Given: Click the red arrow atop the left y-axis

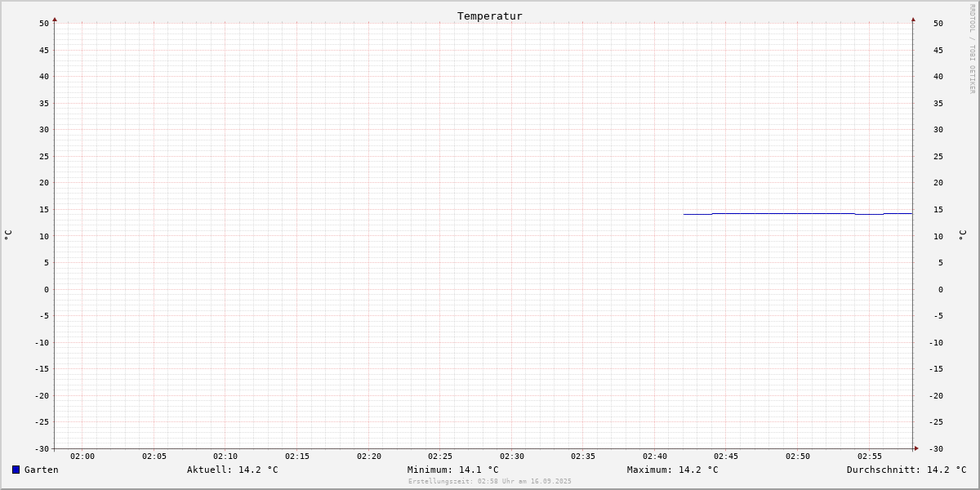Looking at the screenshot, I should pyautogui.click(x=55, y=19).
